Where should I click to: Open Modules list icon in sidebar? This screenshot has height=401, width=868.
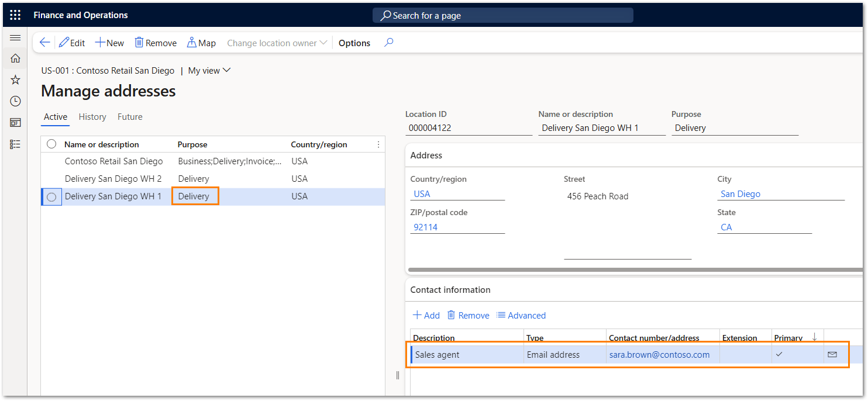coord(15,144)
